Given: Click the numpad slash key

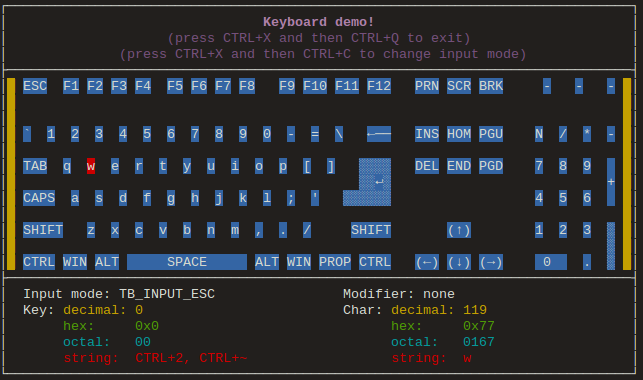Looking at the screenshot, I should (563, 134).
